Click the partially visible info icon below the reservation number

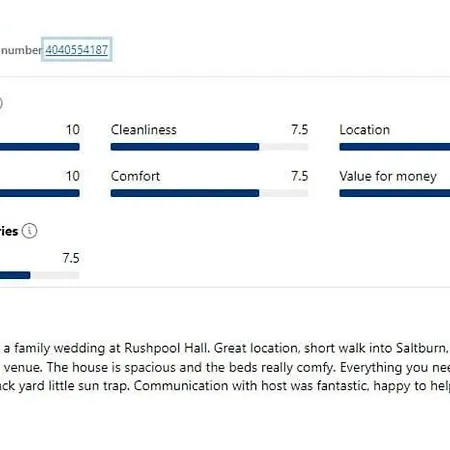tap(1, 103)
